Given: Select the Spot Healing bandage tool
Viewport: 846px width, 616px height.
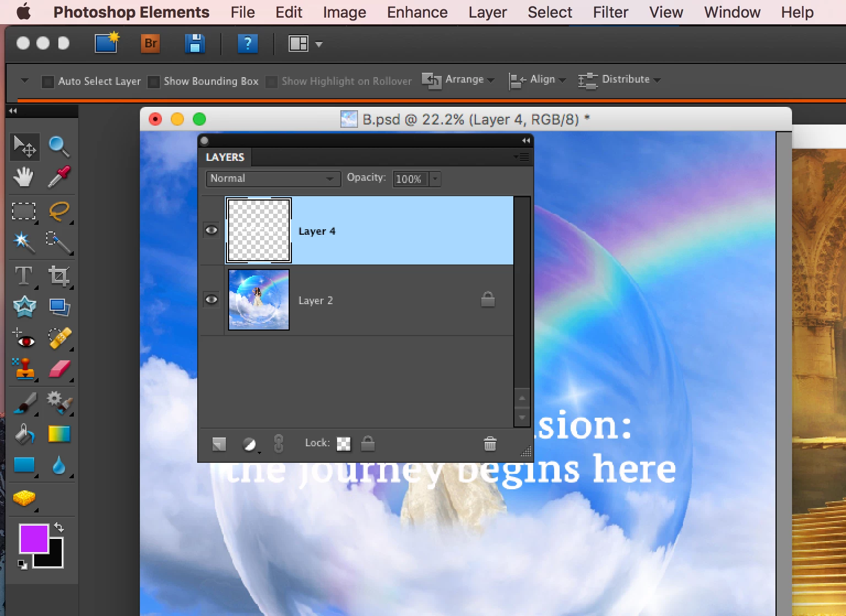Looking at the screenshot, I should tap(59, 338).
